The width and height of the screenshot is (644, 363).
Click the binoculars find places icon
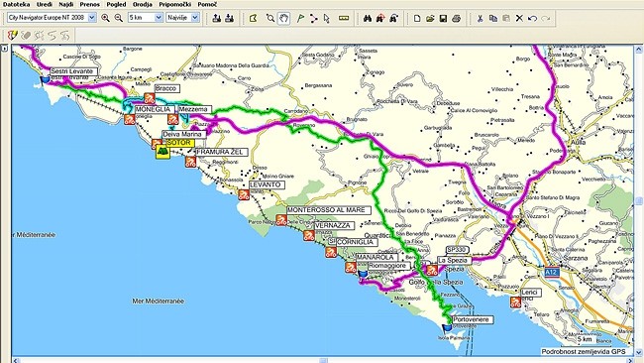click(368, 18)
